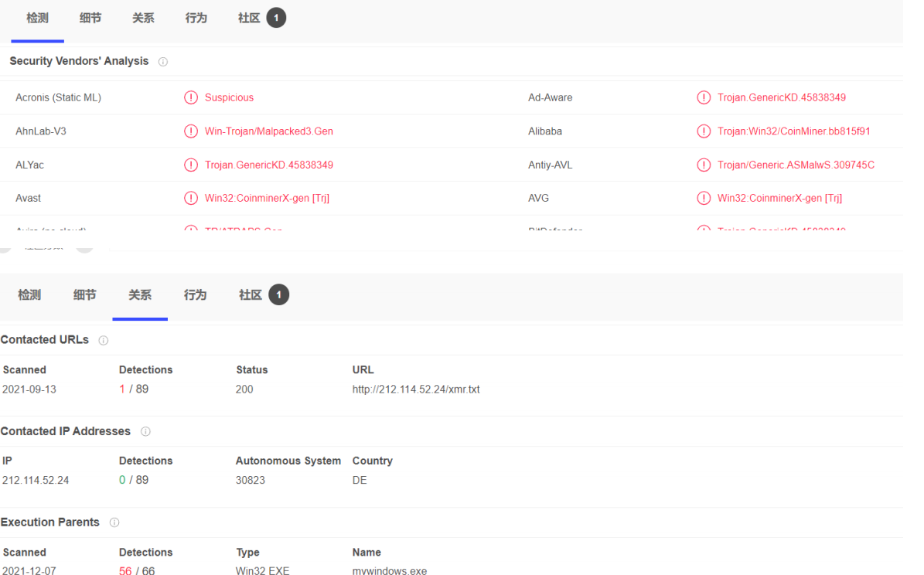Click the alert icon in AVG row
This screenshot has height=575, width=924.
(704, 199)
